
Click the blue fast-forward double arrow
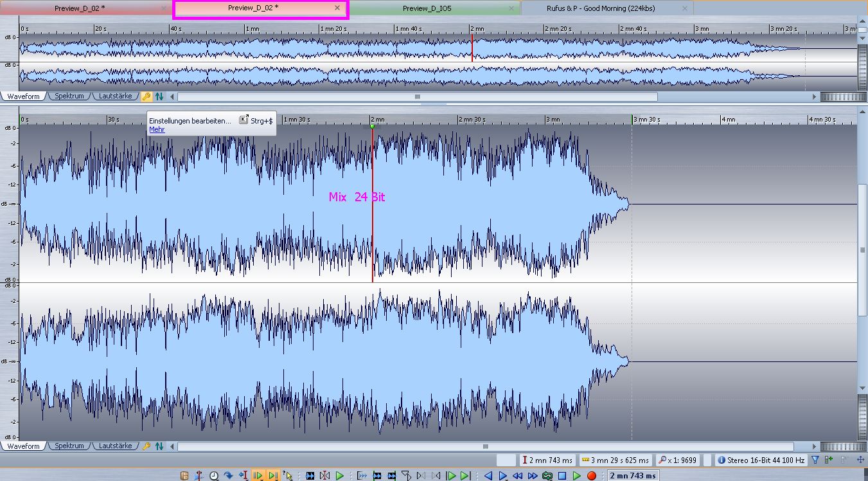pos(533,476)
